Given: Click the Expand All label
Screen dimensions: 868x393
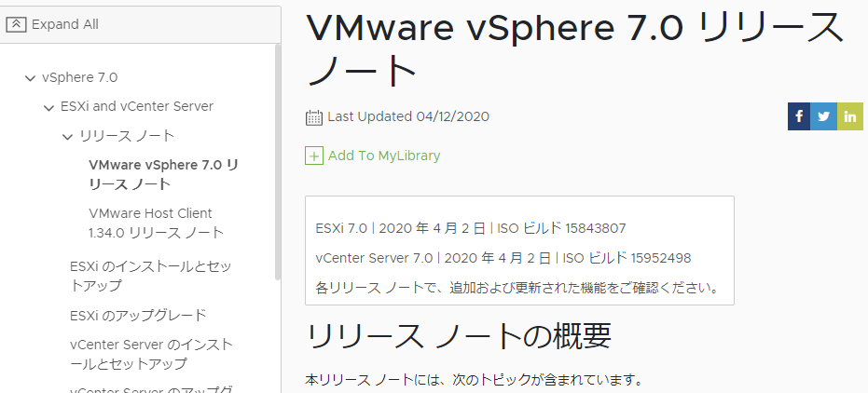Looking at the screenshot, I should 65,24.
